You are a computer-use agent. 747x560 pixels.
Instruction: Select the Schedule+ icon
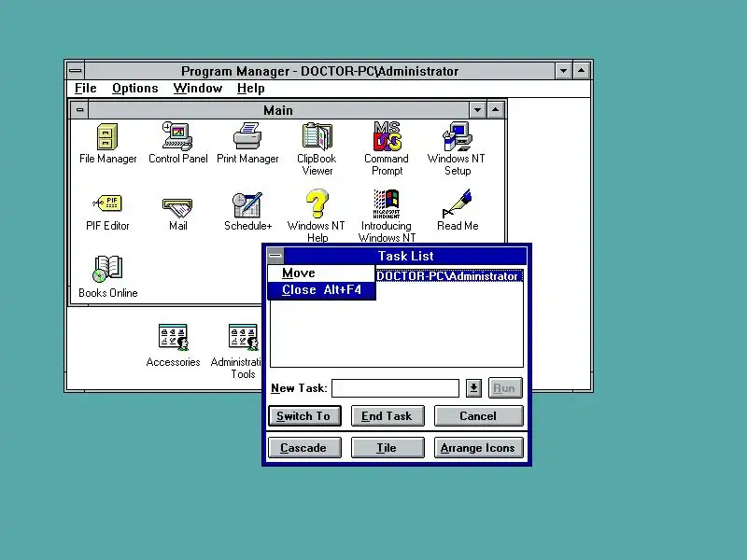(x=247, y=204)
